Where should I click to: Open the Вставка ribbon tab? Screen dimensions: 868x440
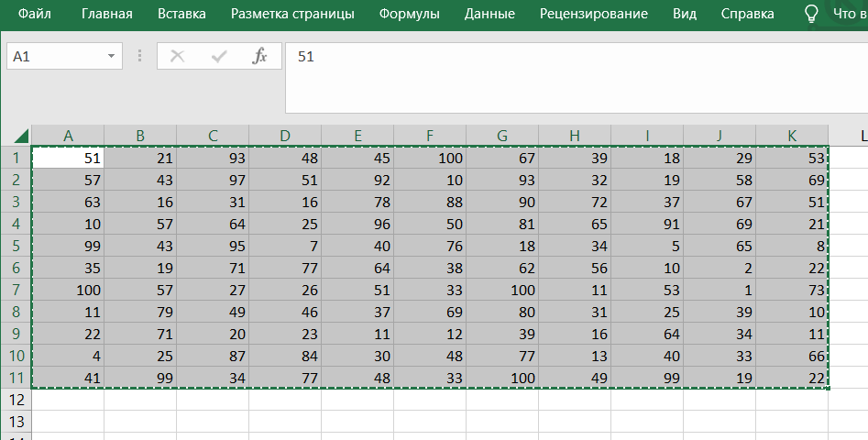pos(181,14)
